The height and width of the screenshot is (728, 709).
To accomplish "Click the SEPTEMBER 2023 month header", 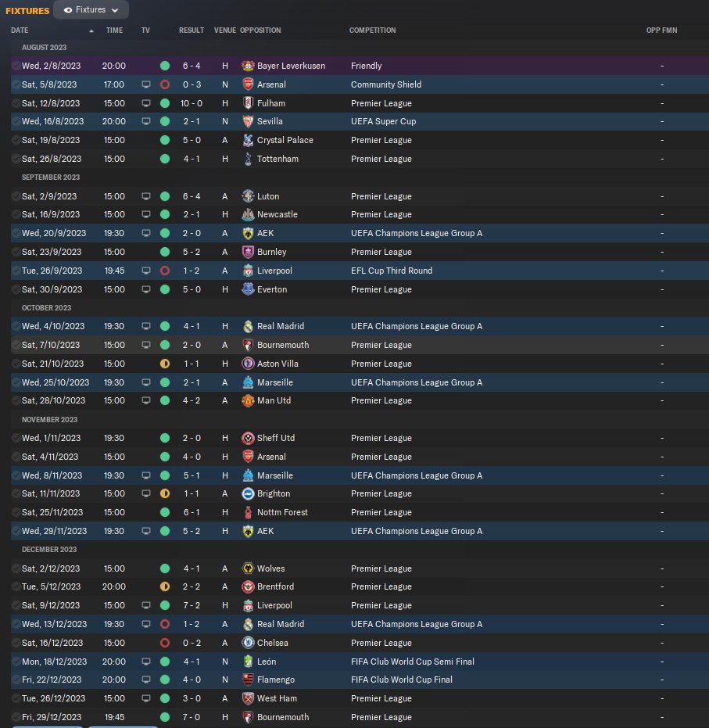I will [x=51, y=178].
